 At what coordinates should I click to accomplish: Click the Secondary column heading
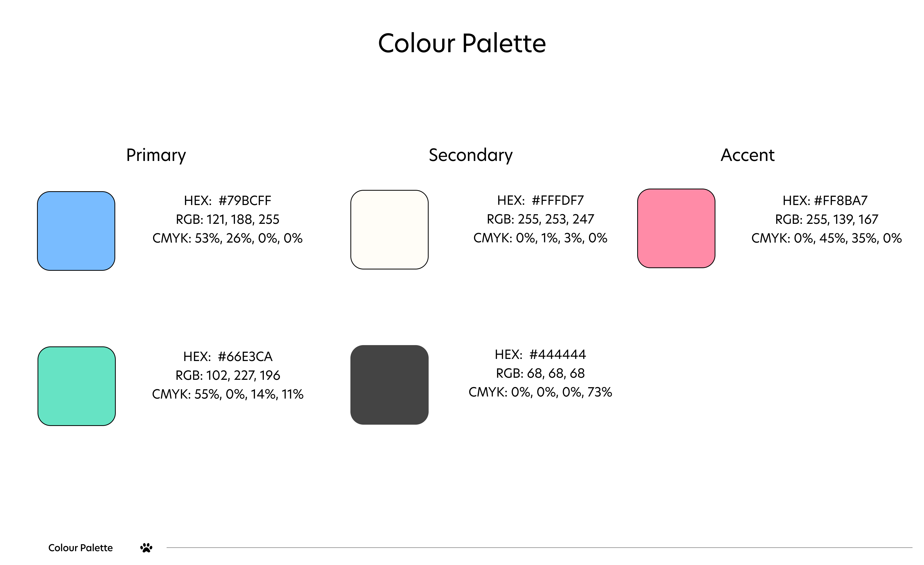tap(471, 155)
